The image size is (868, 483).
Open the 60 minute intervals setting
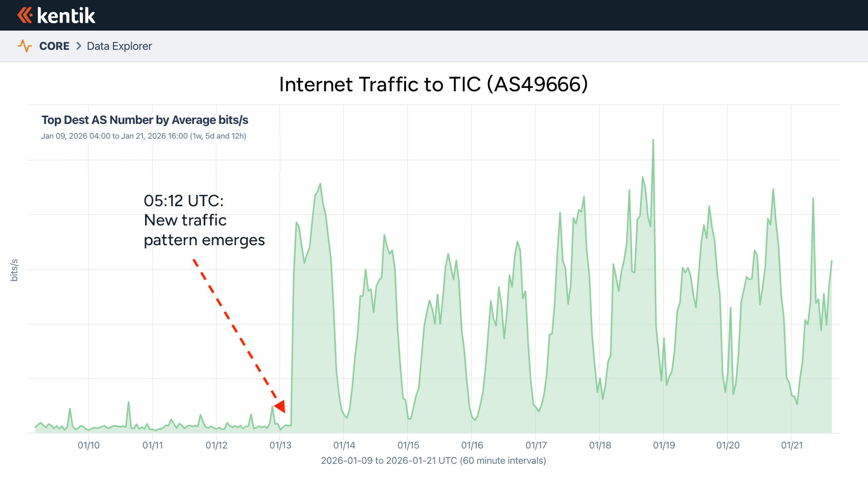click(432, 460)
